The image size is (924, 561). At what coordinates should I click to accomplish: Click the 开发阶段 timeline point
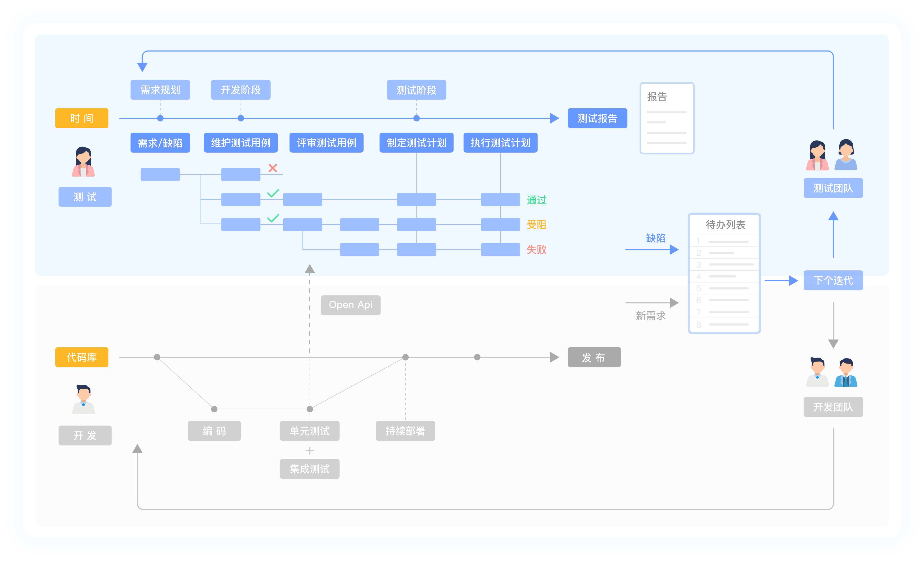[241, 118]
